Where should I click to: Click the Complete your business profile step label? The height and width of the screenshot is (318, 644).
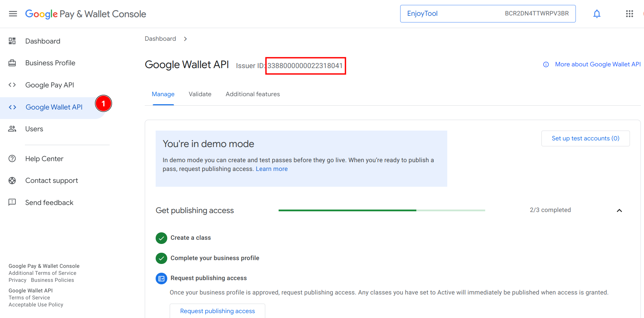[x=215, y=258]
